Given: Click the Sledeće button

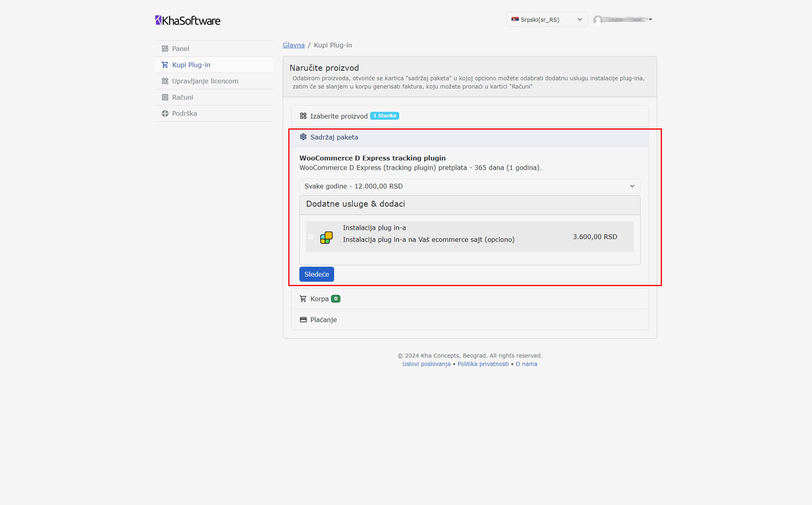Looking at the screenshot, I should (316, 274).
